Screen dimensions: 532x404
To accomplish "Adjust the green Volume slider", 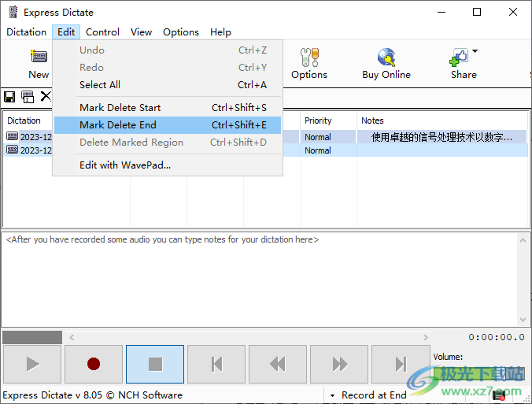I will click(x=479, y=373).
